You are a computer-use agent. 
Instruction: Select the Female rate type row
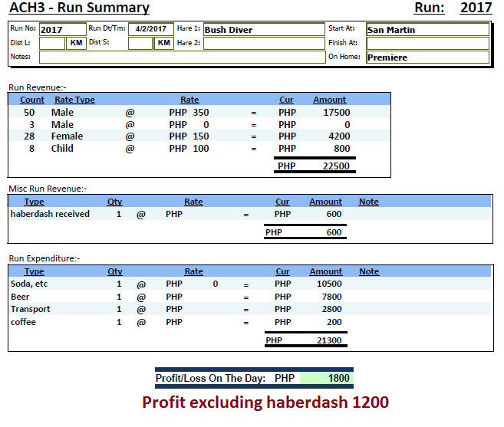click(x=67, y=136)
